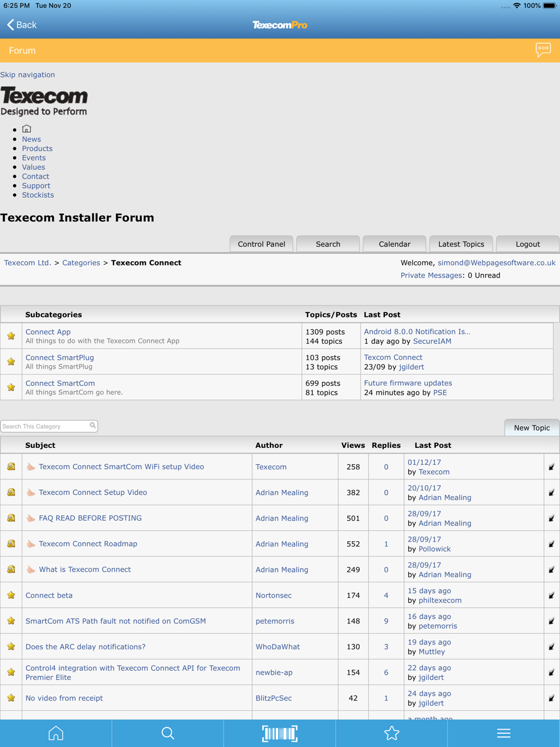Click the New Topic button
This screenshot has height=747, width=560.
pos(532,427)
